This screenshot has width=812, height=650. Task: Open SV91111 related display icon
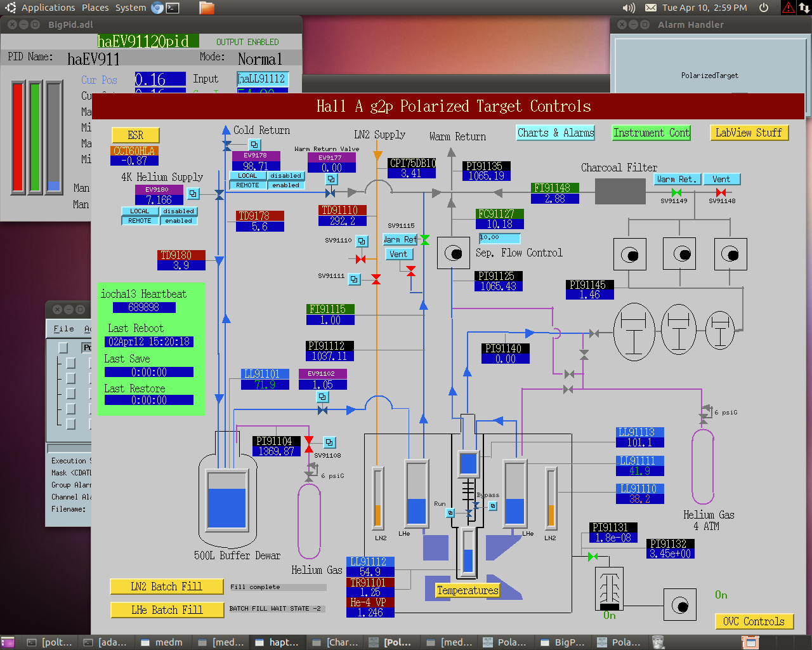355,279
